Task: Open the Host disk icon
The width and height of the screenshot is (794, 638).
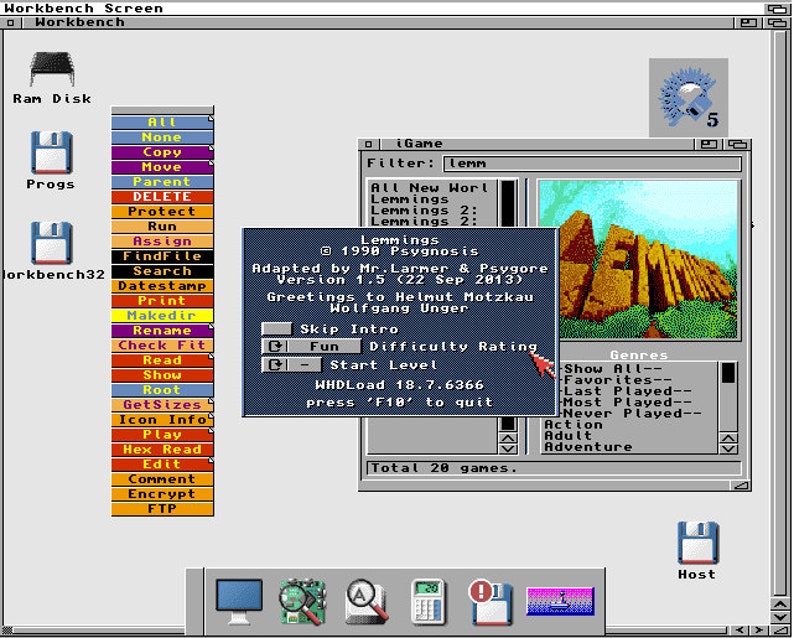Action: [698, 543]
